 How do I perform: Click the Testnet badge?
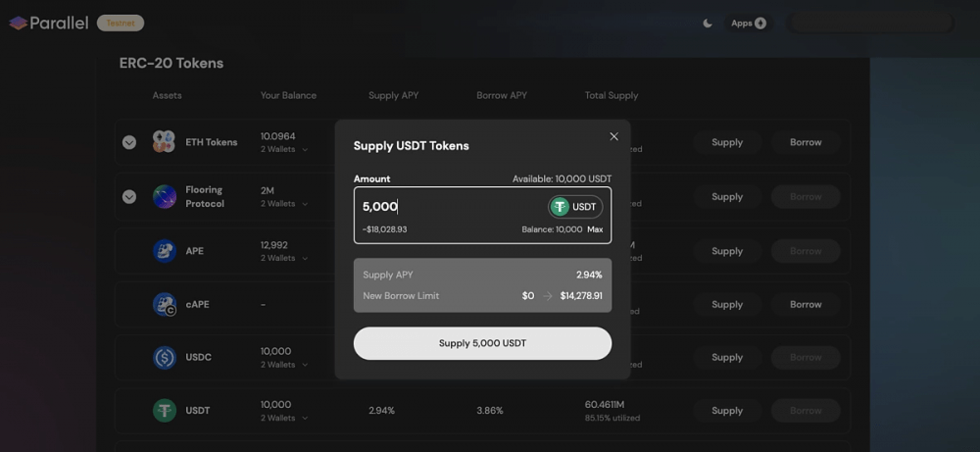pyautogui.click(x=121, y=24)
